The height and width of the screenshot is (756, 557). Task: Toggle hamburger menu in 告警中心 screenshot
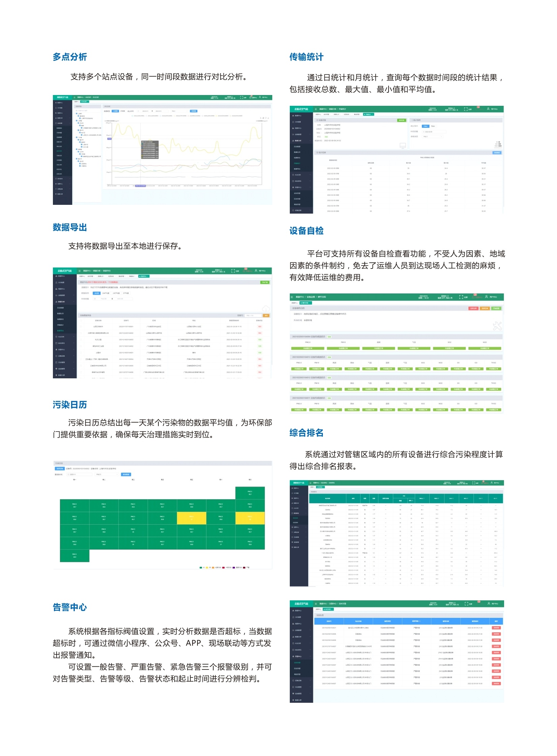tap(316, 604)
